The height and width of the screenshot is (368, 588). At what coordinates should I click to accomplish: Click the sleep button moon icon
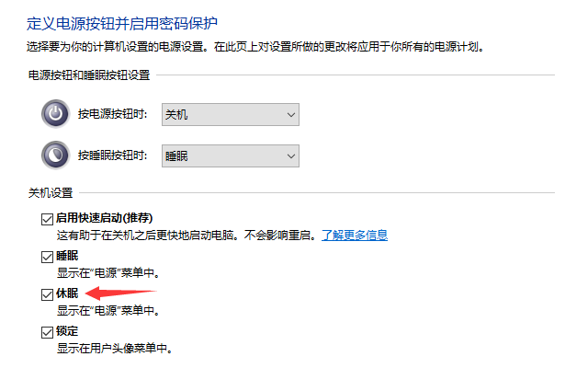tap(55, 155)
